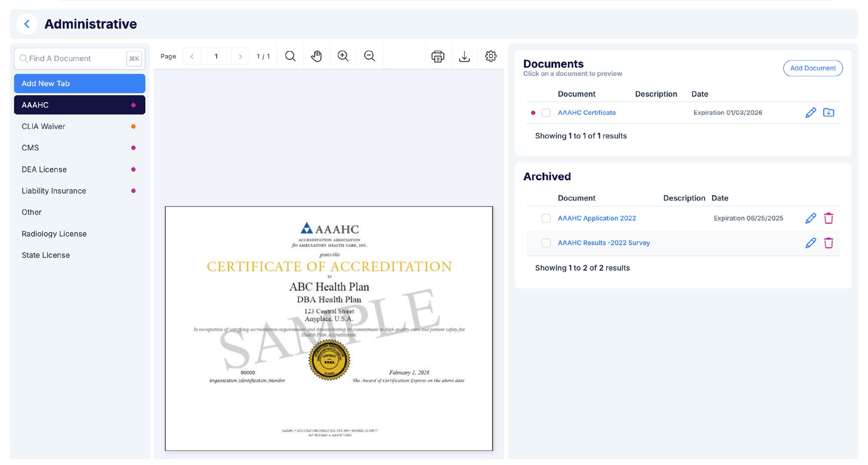Edit AAAHC Application 2022 entry
This screenshot has width=868, height=465.
811,218
